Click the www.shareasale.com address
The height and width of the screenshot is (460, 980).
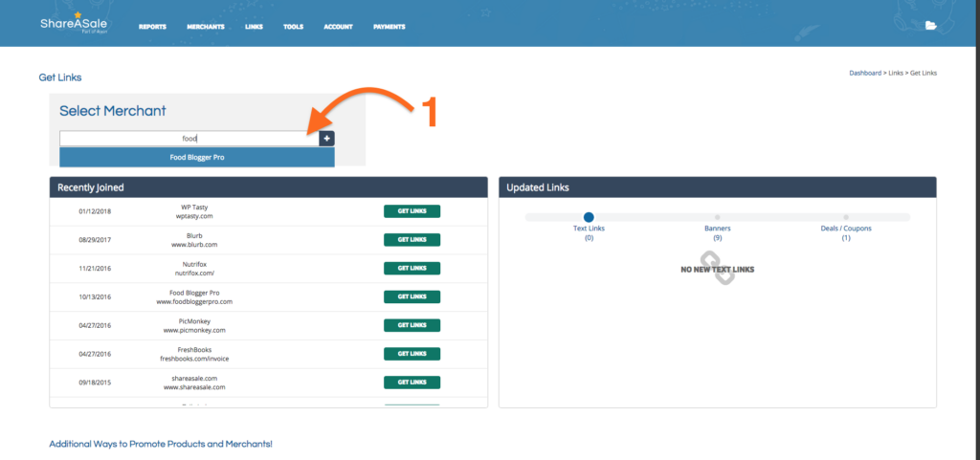194,387
